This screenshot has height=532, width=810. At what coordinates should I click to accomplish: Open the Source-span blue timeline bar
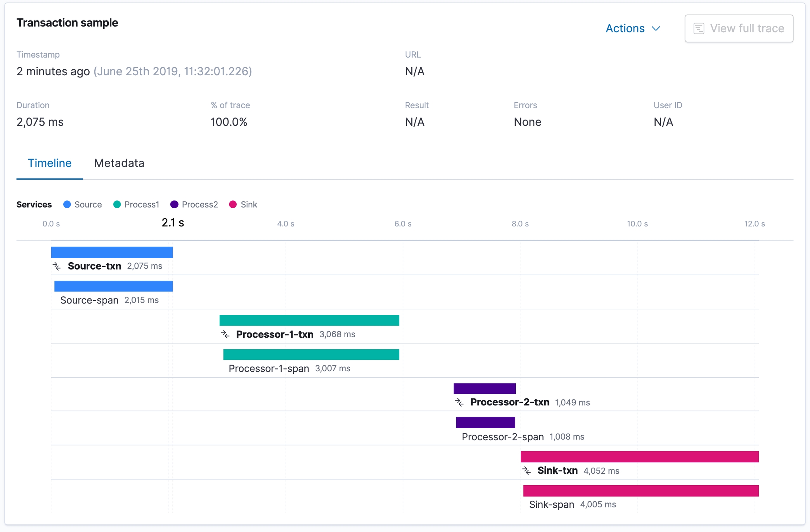pyautogui.click(x=113, y=286)
